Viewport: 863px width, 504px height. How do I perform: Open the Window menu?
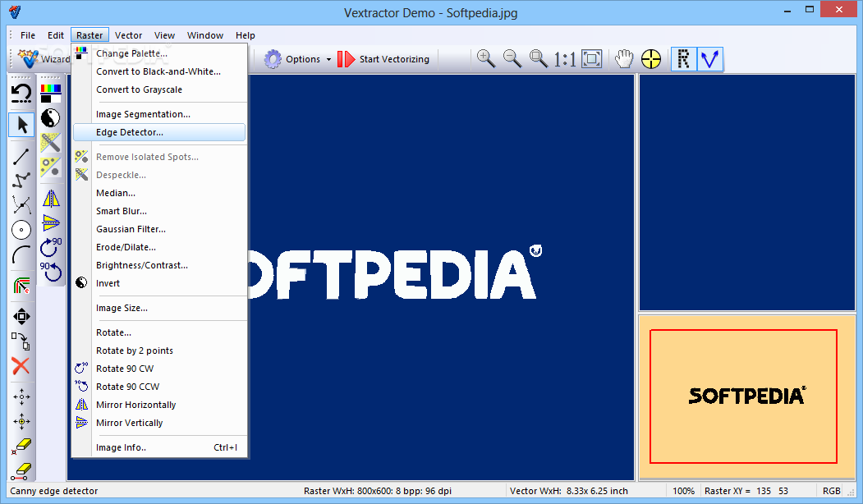point(204,35)
